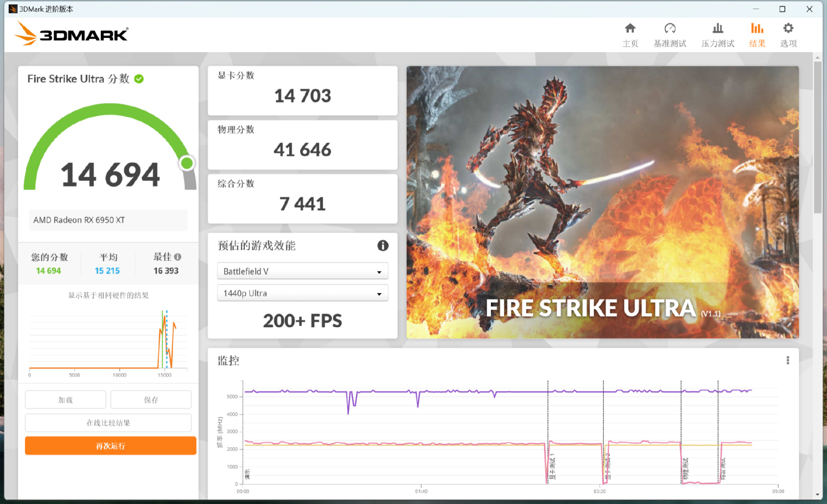The height and width of the screenshot is (504, 827).
Task: Switch to the 压力测试 tab label
Action: [x=717, y=44]
